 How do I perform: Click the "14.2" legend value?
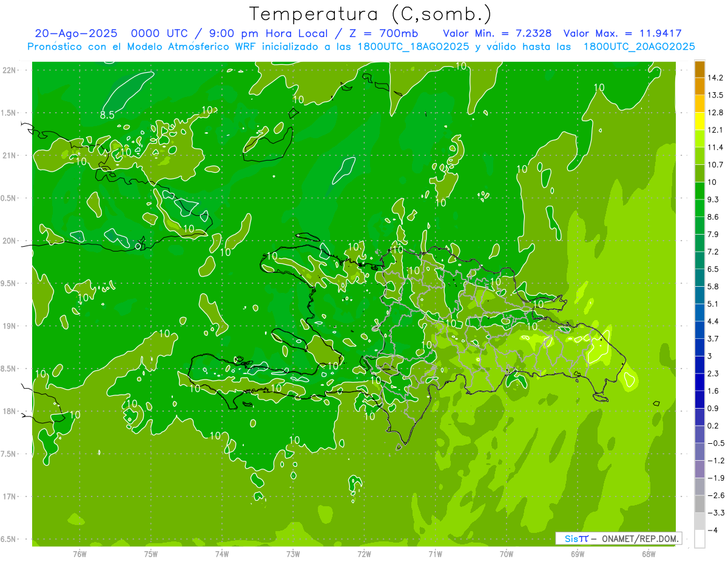coord(715,78)
